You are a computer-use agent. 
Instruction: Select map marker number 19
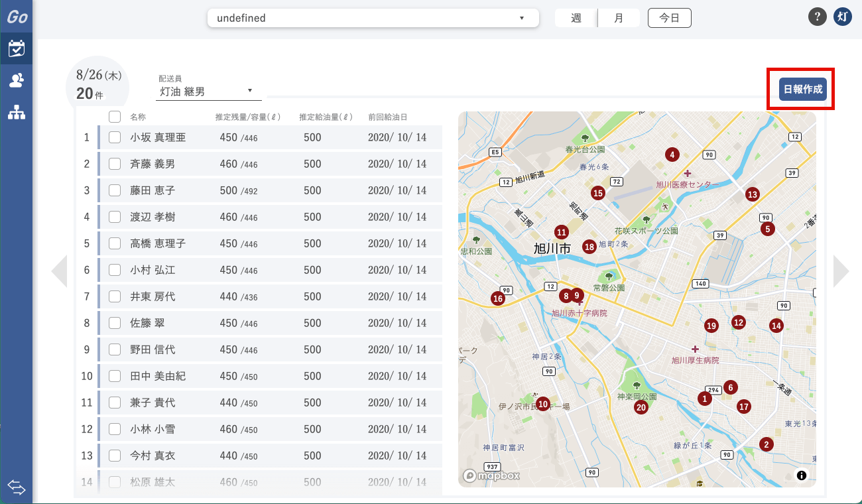coord(711,326)
